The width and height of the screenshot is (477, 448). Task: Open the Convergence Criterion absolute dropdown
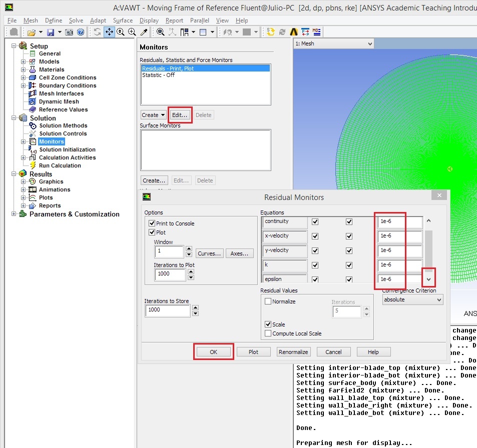coord(412,299)
